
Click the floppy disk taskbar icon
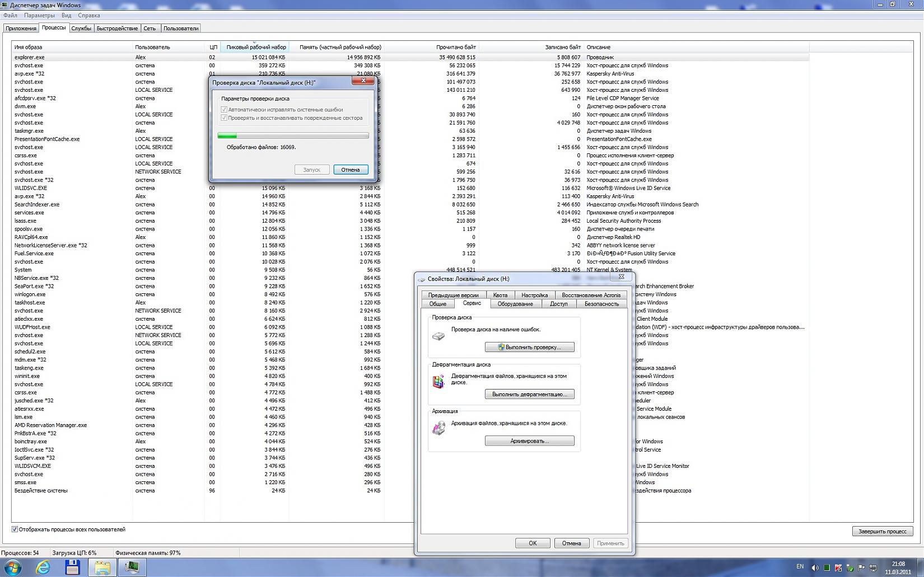coord(72,567)
